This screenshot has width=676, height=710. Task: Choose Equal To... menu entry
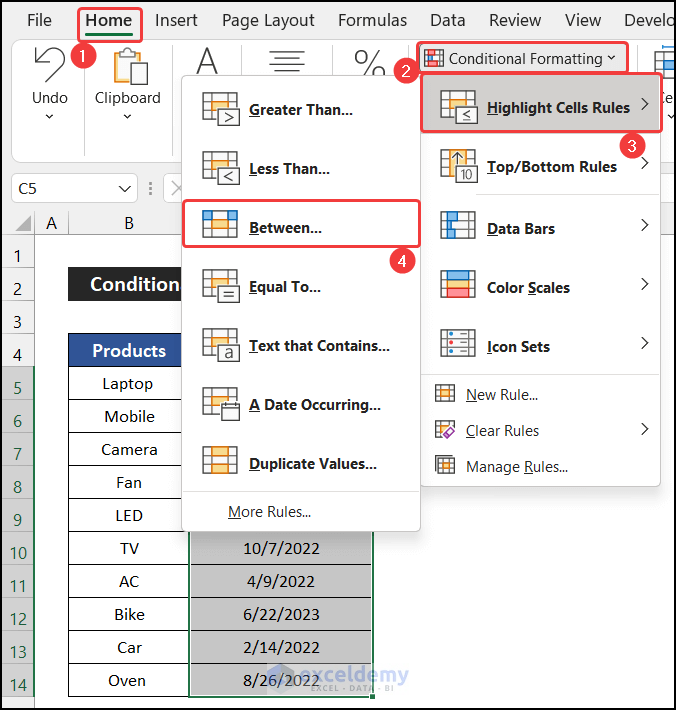[x=301, y=287]
